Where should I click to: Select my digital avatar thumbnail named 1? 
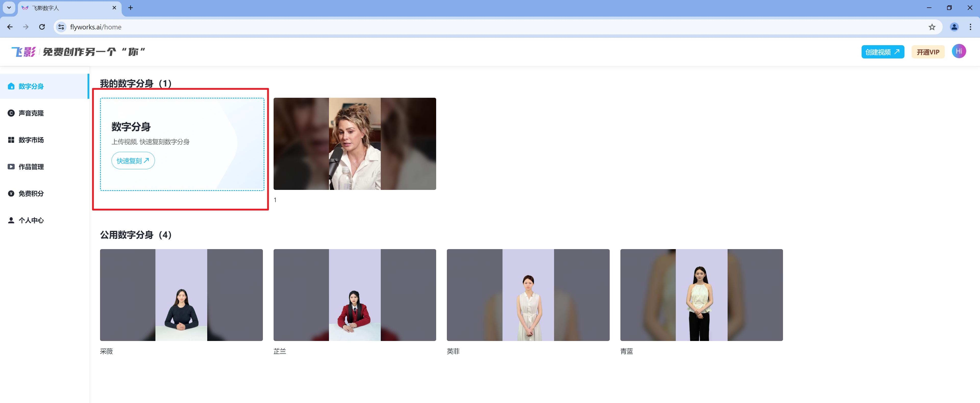[354, 144]
